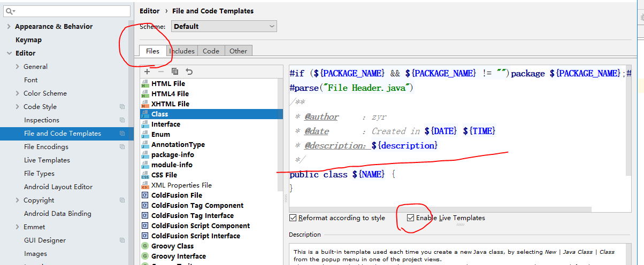Select the module-info template icon
This screenshot has width=644, height=265.
pyautogui.click(x=145, y=165)
